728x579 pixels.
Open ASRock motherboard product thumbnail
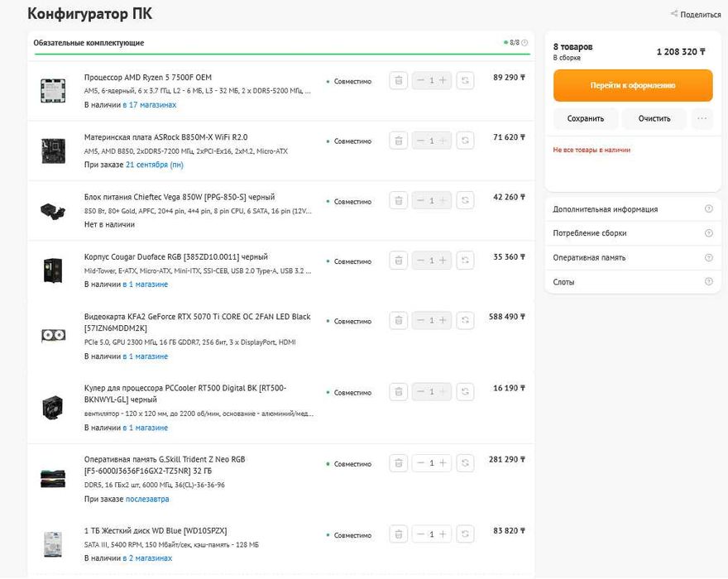53,151
